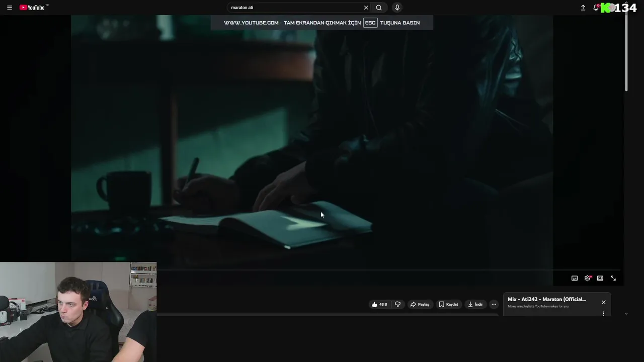Screen dimensions: 644x362
Task: Open Mix playlist vertical dots options
Action: pos(603,313)
